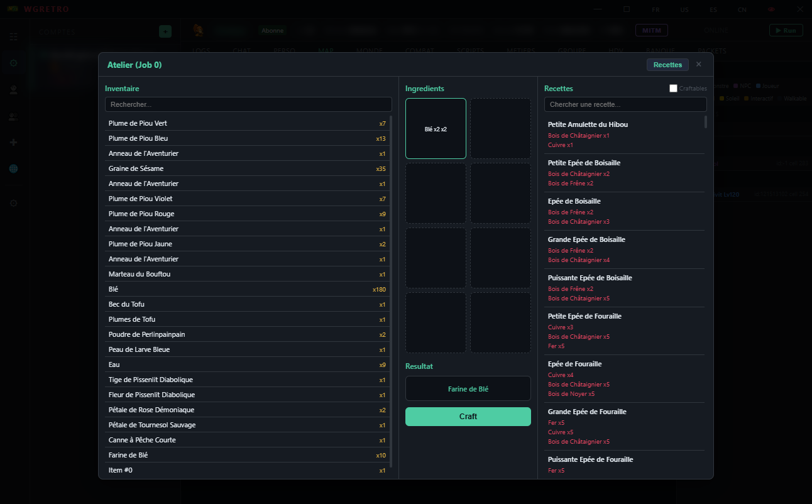Viewport: 812px width, 504px height.
Task: Select the single-user icon in the sidebar
Action: pos(14,90)
